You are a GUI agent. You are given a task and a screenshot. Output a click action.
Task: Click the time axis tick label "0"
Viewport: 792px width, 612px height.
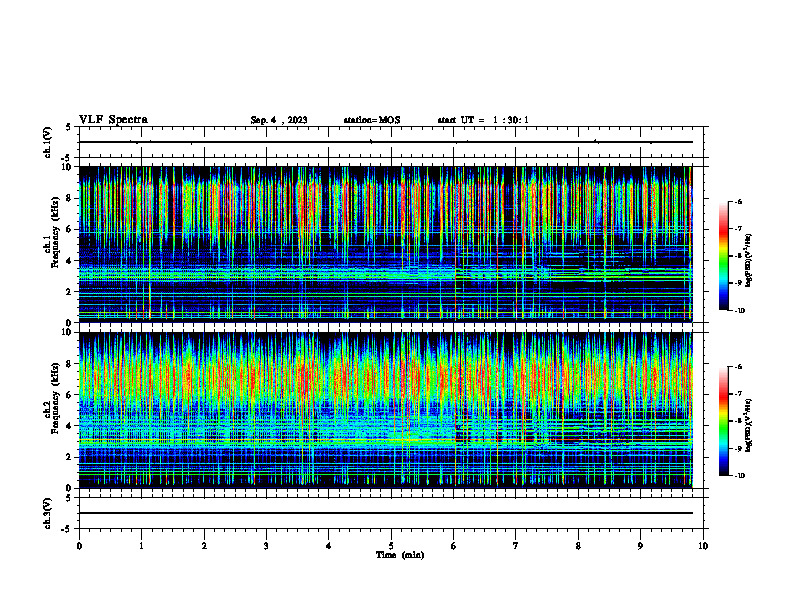pyautogui.click(x=79, y=546)
